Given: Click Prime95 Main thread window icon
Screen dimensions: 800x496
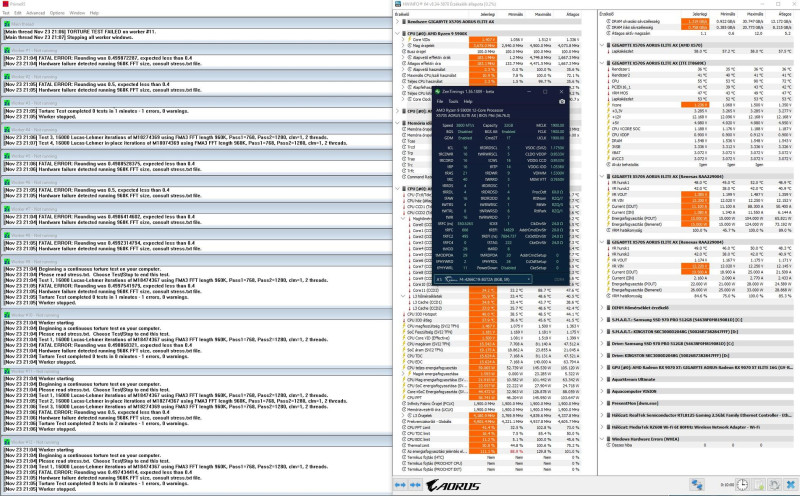Looking at the screenshot, I should click(x=7, y=23).
